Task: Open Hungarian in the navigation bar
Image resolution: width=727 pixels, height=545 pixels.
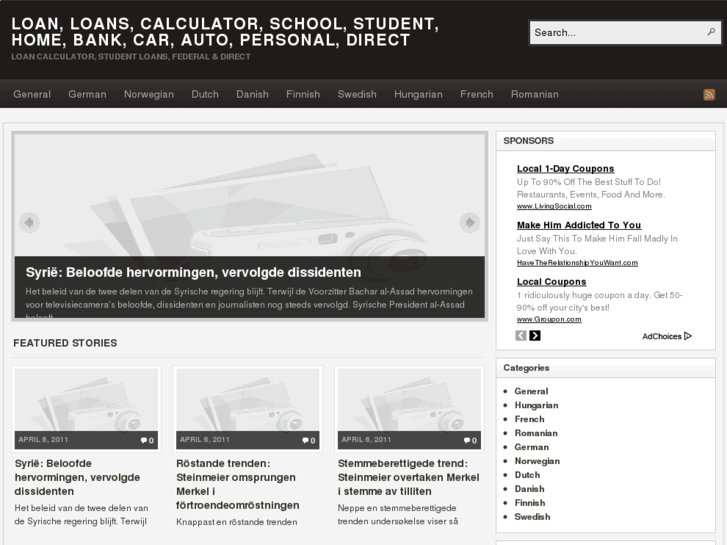Action: 418,94
